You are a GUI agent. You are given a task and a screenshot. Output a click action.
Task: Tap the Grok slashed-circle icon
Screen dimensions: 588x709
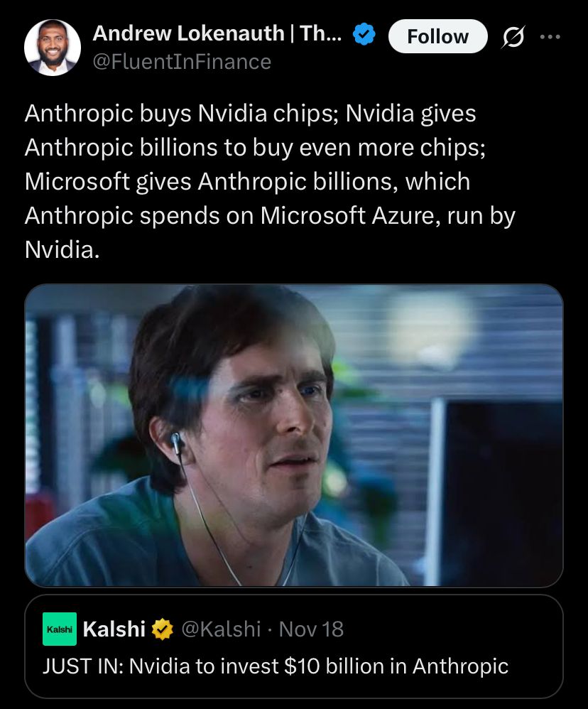pyautogui.click(x=513, y=36)
